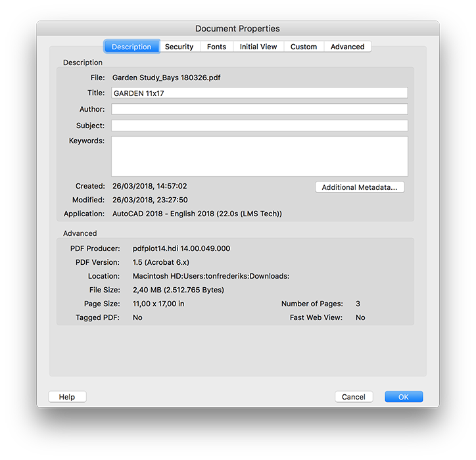Go to the Advanced tab
Image resolution: width=476 pixels, height=460 pixels.
[348, 47]
